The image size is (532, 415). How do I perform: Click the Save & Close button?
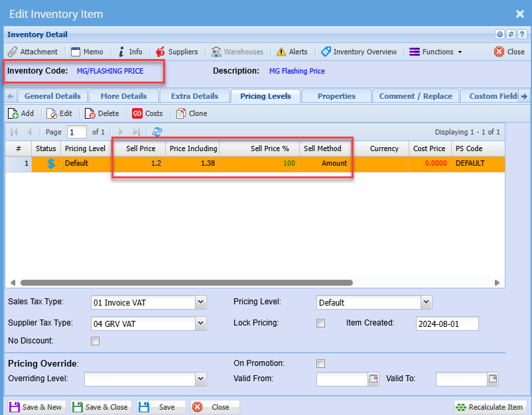101,407
